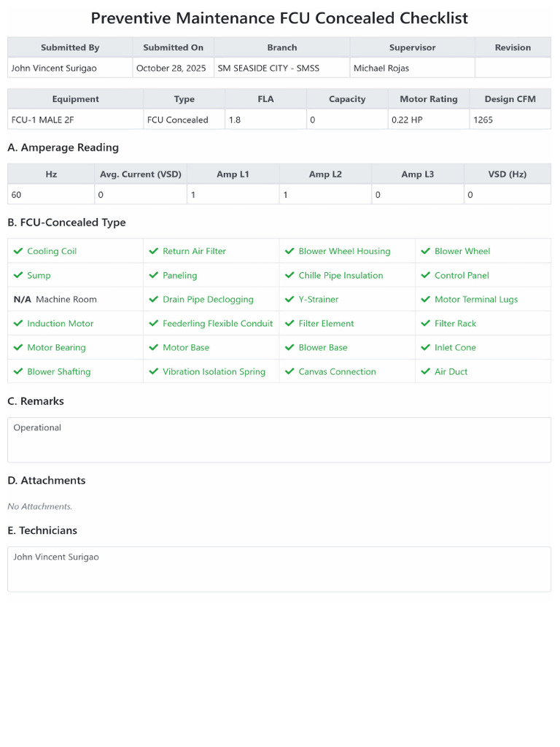Click the checkmark beside Y-Strainer
Image resolution: width=560 pixels, height=747 pixels.
pyautogui.click(x=289, y=299)
